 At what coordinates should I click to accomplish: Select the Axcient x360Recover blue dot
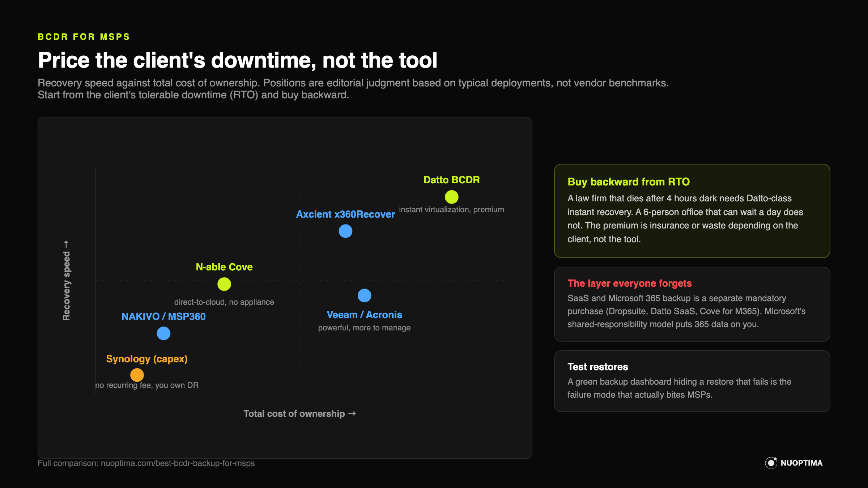[x=345, y=231]
